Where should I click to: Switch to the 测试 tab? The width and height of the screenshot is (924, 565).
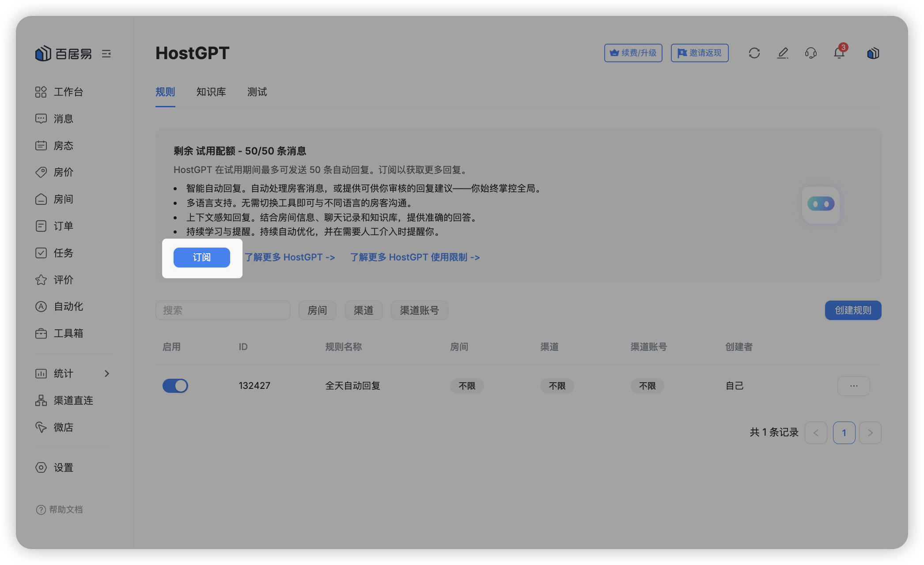tap(257, 92)
